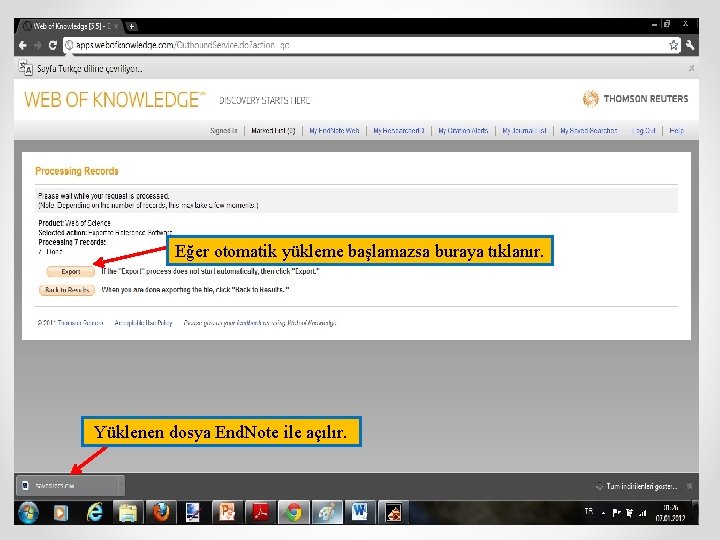Dismiss the Turkish translation infobar

691,68
